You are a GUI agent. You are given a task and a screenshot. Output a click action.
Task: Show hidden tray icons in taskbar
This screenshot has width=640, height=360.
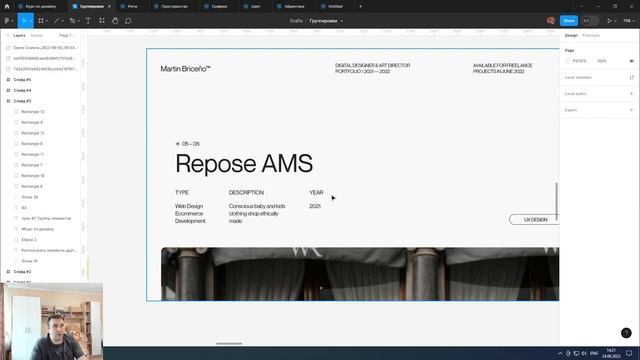[x=560, y=353]
